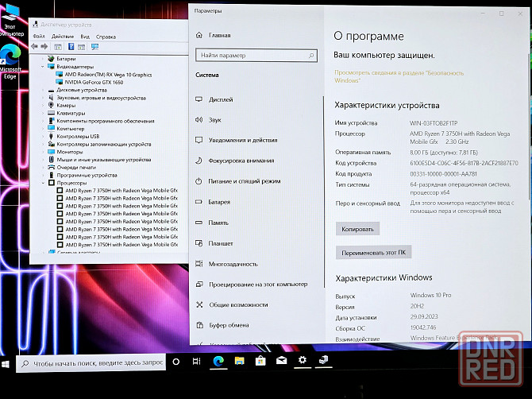Launch Edge from the taskbar
Screen dimensions: 532x399
tap(218, 361)
